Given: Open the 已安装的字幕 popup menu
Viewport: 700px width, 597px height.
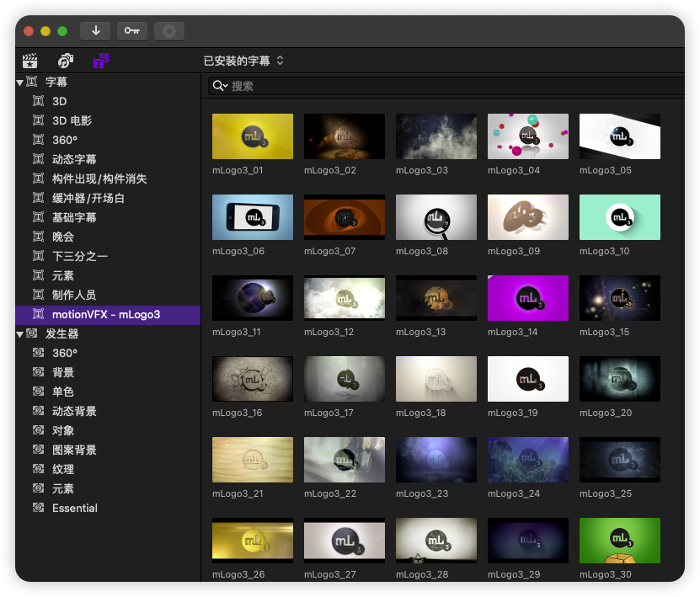Looking at the screenshot, I should coord(243,61).
